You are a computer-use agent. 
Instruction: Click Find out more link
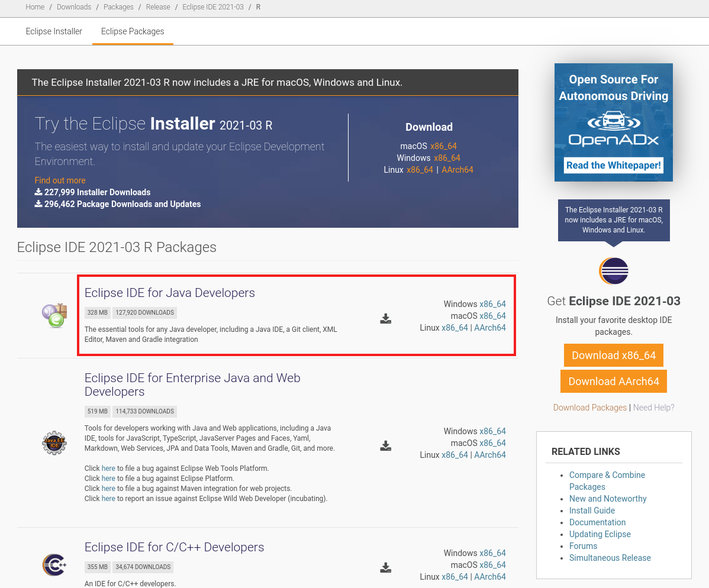point(60,180)
